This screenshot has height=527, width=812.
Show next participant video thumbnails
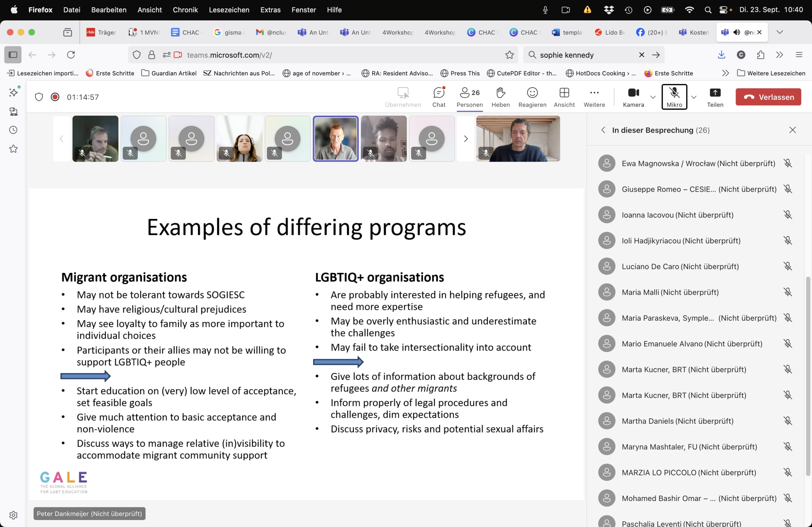pos(465,139)
